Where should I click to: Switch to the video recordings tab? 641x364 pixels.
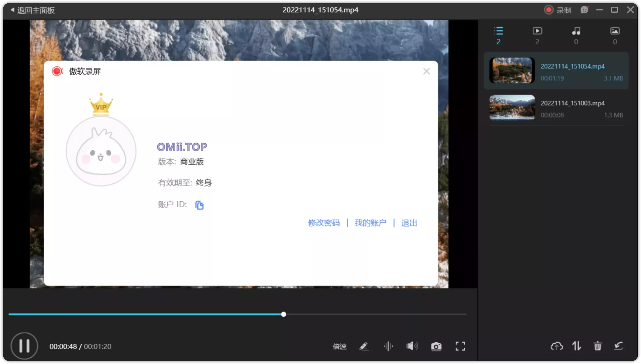coord(537,31)
